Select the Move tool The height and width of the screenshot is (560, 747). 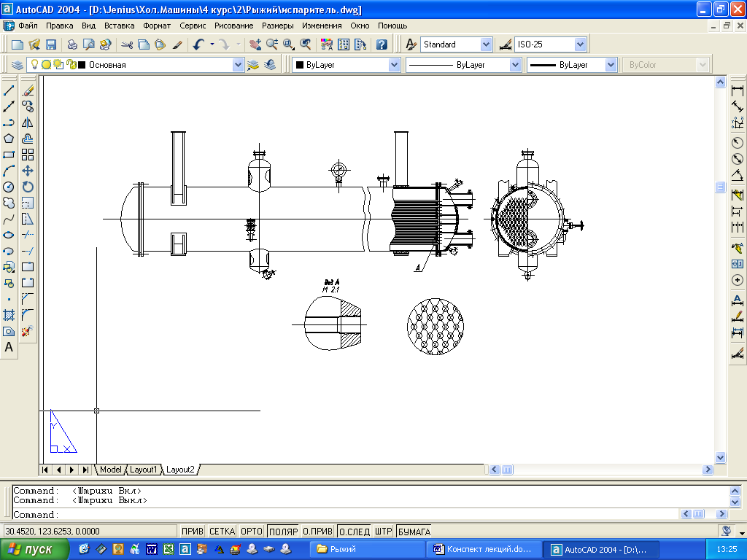click(28, 171)
